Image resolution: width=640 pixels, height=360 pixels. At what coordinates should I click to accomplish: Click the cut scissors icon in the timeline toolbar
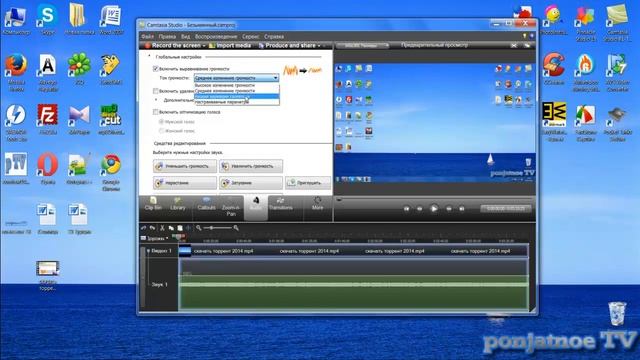pos(162,228)
